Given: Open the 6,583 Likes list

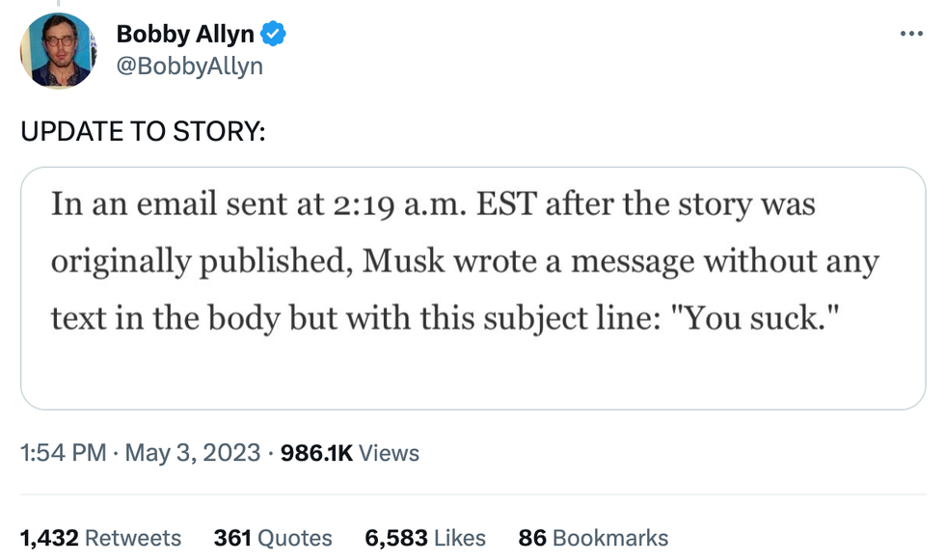Looking at the screenshot, I should click(425, 538).
